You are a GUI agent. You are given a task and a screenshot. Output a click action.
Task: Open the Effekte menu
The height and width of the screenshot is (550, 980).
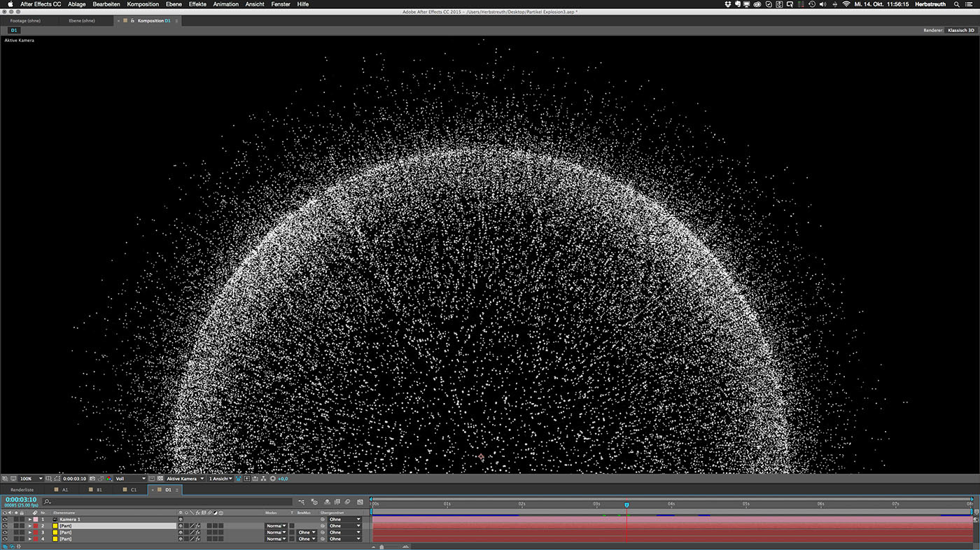197,4
